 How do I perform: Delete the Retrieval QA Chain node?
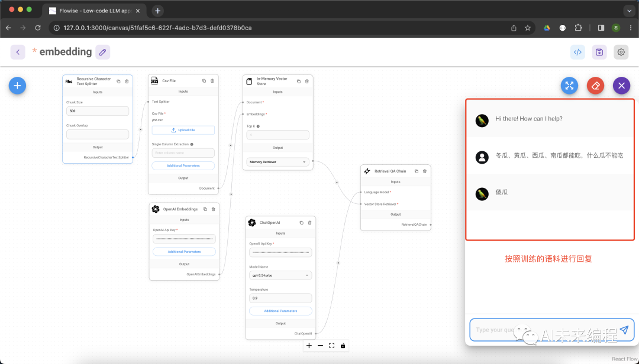click(425, 171)
